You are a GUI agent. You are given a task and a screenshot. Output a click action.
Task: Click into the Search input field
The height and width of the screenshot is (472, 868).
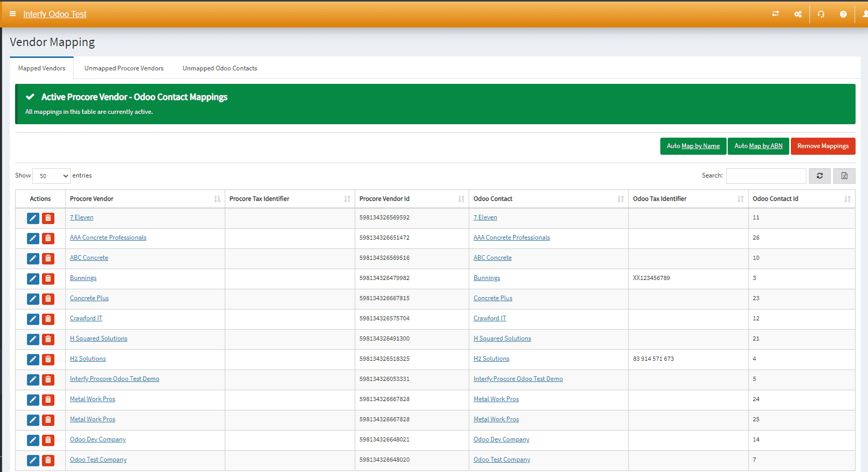point(765,176)
